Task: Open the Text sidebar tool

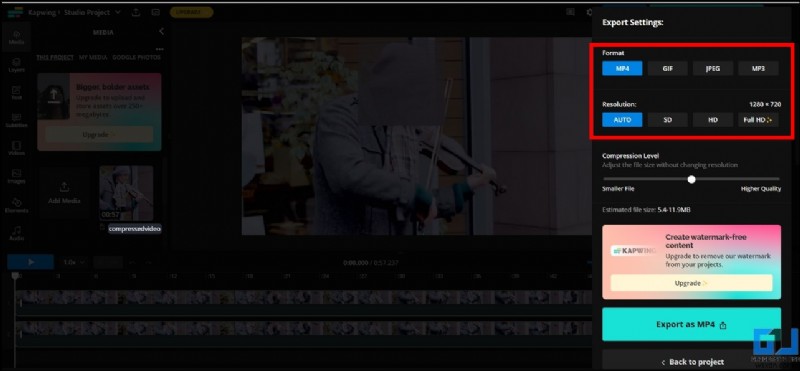Action: [16, 93]
